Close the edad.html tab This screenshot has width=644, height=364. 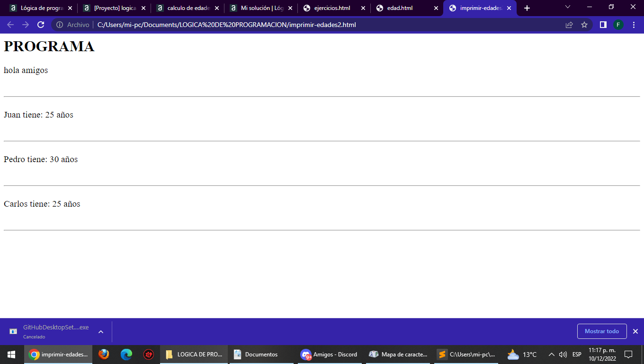click(x=436, y=8)
